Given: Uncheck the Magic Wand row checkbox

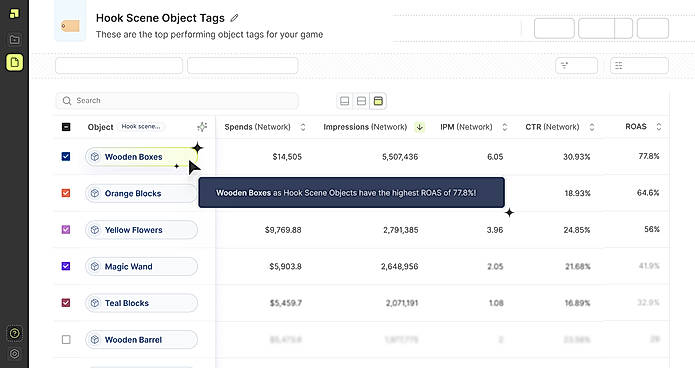Looking at the screenshot, I should coord(66,266).
